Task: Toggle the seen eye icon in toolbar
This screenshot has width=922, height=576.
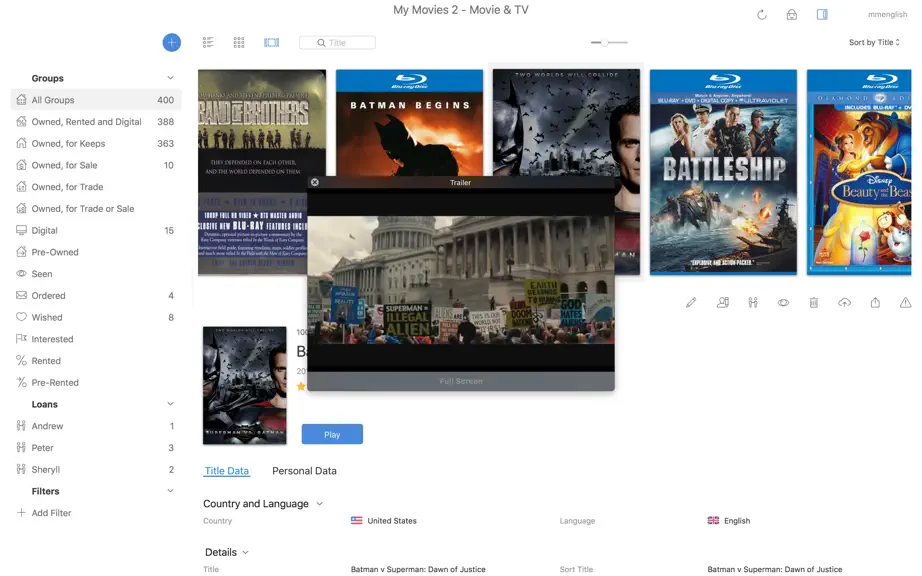Action: click(x=783, y=303)
